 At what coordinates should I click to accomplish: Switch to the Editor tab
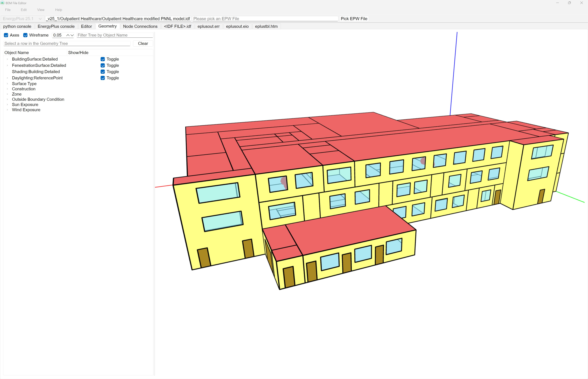tap(87, 26)
